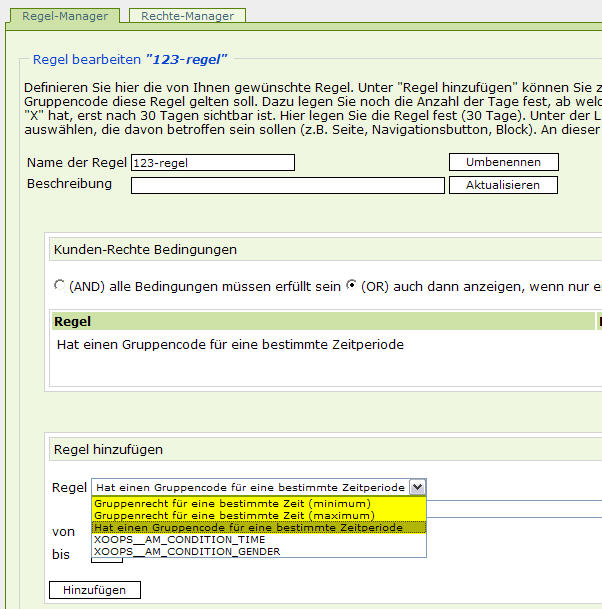Click the Gruppencode rule row in conditions table
The image size is (602, 609).
pyautogui.click(x=230, y=345)
